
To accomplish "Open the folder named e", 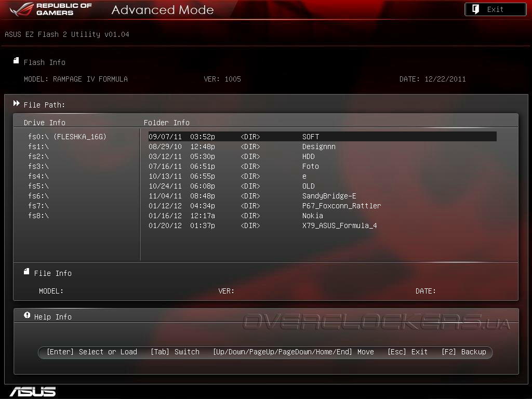I will point(322,176).
